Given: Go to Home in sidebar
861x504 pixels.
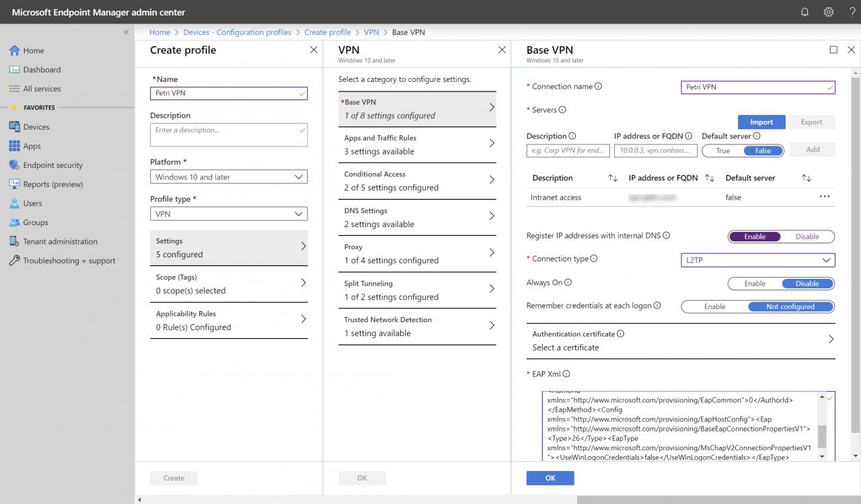Looking at the screenshot, I should [x=34, y=50].
